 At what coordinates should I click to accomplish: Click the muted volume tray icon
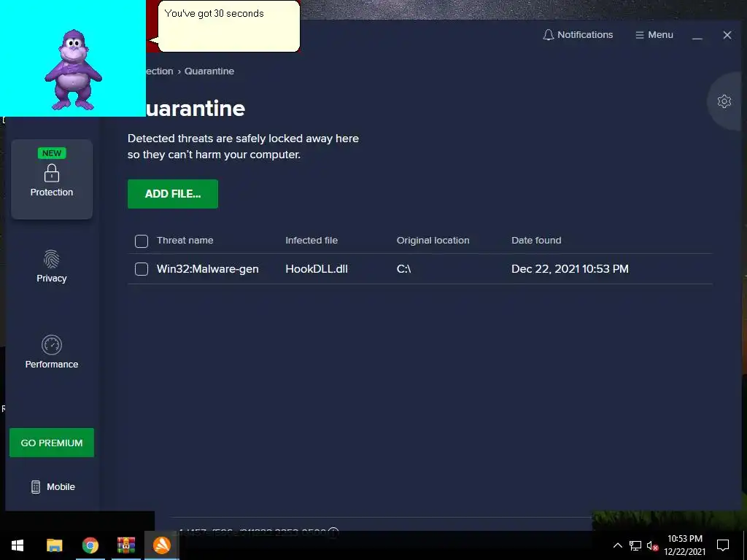653,545
